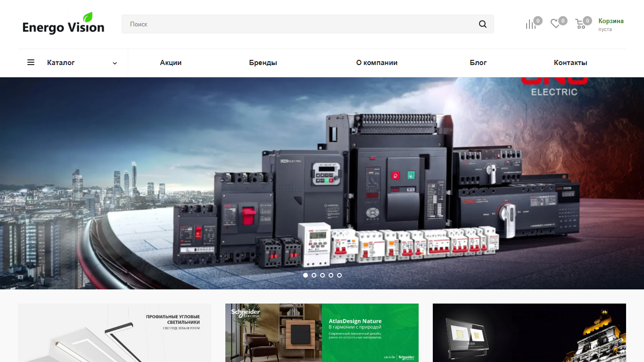Image resolution: width=644 pixels, height=362 pixels.
Task: Select the fourth carousel slide dot
Action: pos(331,275)
